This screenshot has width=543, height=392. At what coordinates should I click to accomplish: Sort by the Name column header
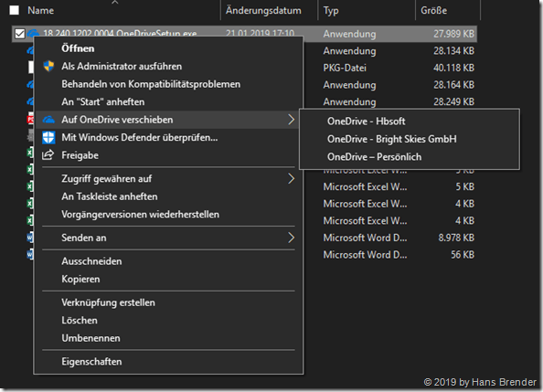[40, 10]
